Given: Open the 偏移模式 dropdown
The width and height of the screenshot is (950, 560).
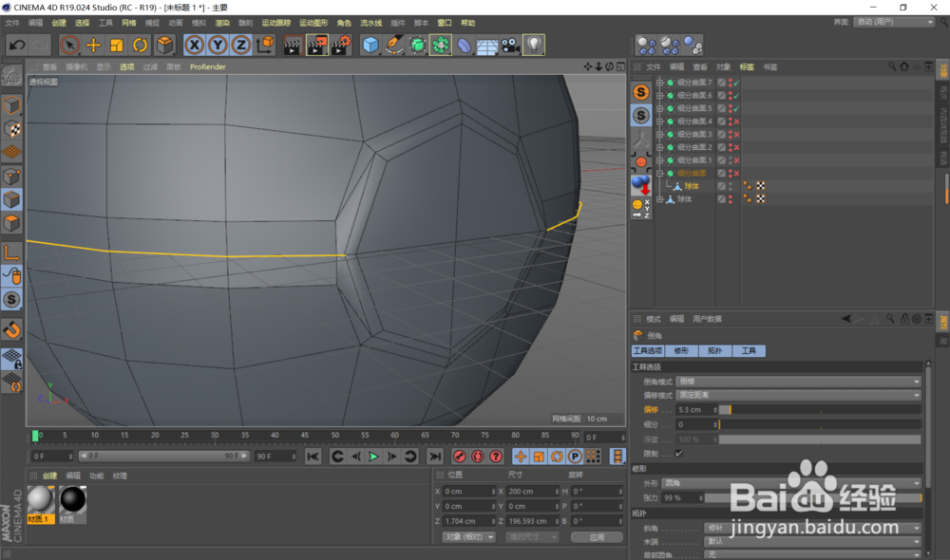Looking at the screenshot, I should tap(799, 395).
